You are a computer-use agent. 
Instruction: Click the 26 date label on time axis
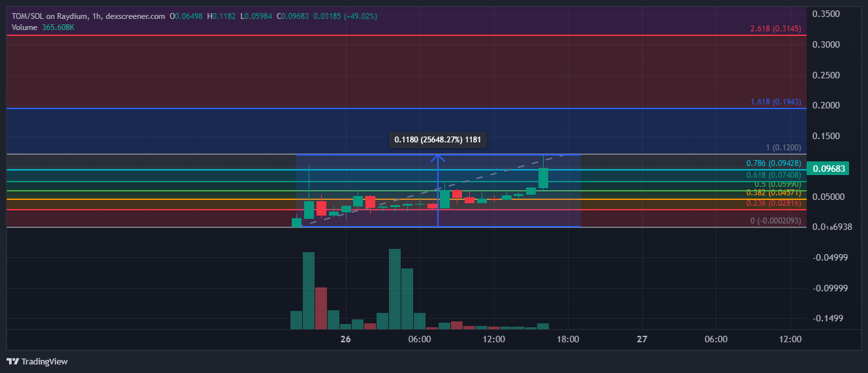click(x=345, y=339)
